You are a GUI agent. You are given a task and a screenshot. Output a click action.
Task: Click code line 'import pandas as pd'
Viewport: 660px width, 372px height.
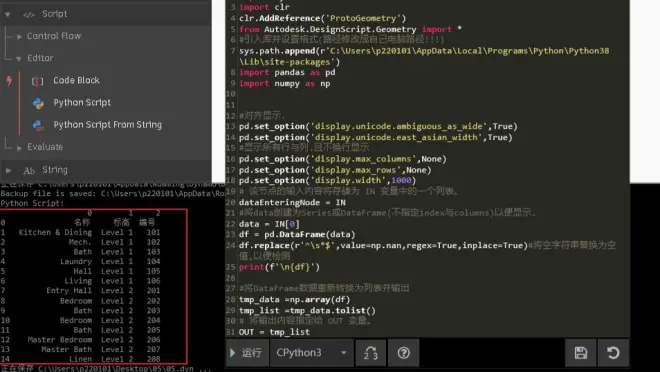(287, 72)
